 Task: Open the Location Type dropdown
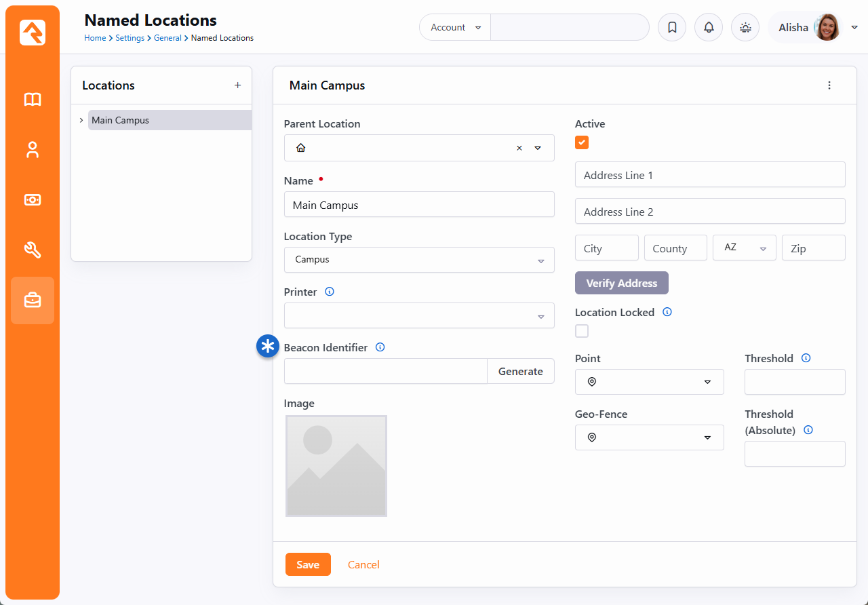[418, 260]
